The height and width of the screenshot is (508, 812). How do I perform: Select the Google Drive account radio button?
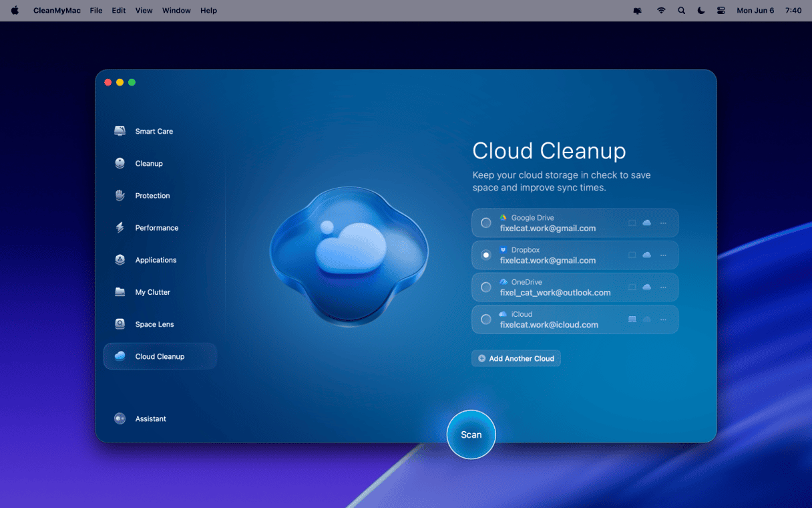(x=486, y=223)
